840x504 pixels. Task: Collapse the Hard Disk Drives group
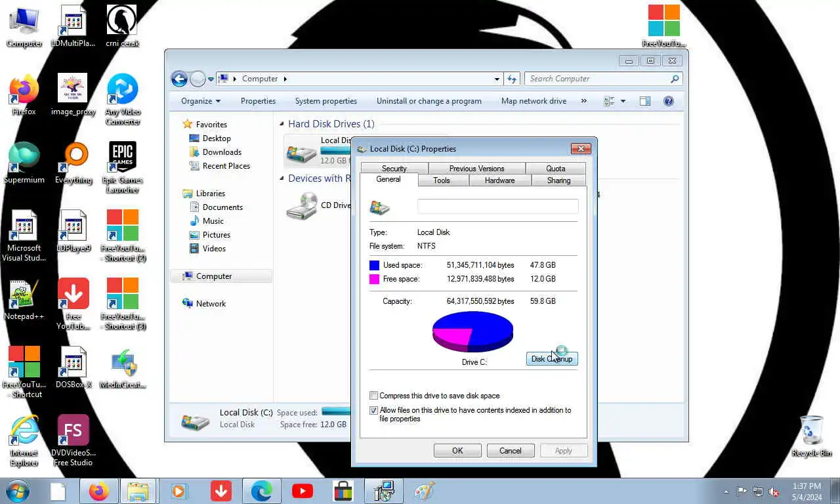click(282, 124)
